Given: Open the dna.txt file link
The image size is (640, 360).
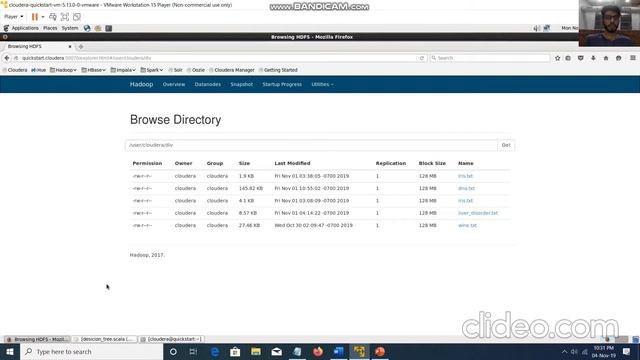Looking at the screenshot, I should pyautogui.click(x=467, y=189).
